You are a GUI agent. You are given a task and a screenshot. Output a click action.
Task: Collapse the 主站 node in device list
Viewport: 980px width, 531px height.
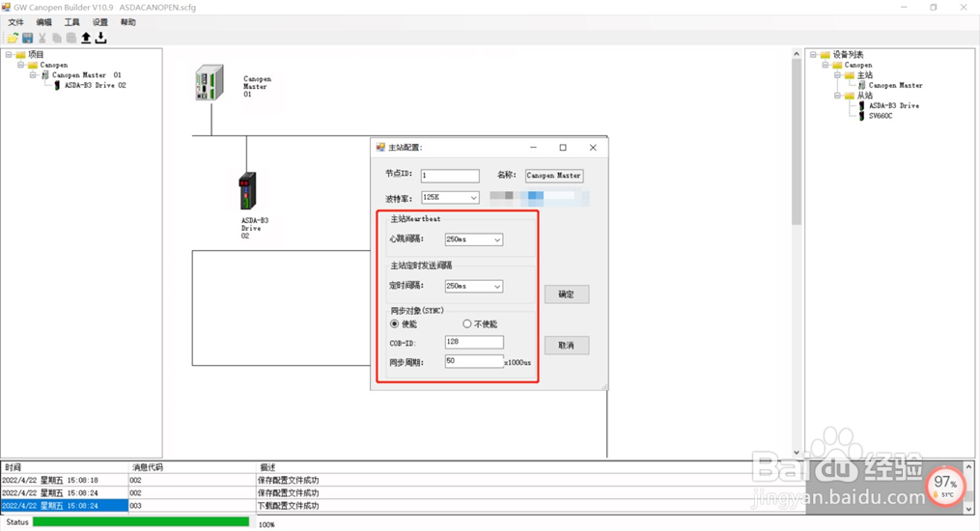[x=837, y=75]
